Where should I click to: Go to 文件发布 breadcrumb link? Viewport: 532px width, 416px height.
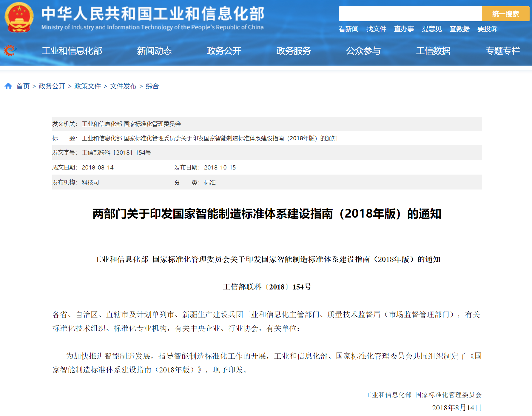(123, 86)
